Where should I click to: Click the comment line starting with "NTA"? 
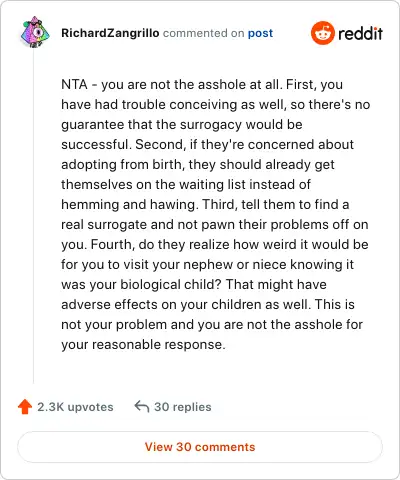202,85
